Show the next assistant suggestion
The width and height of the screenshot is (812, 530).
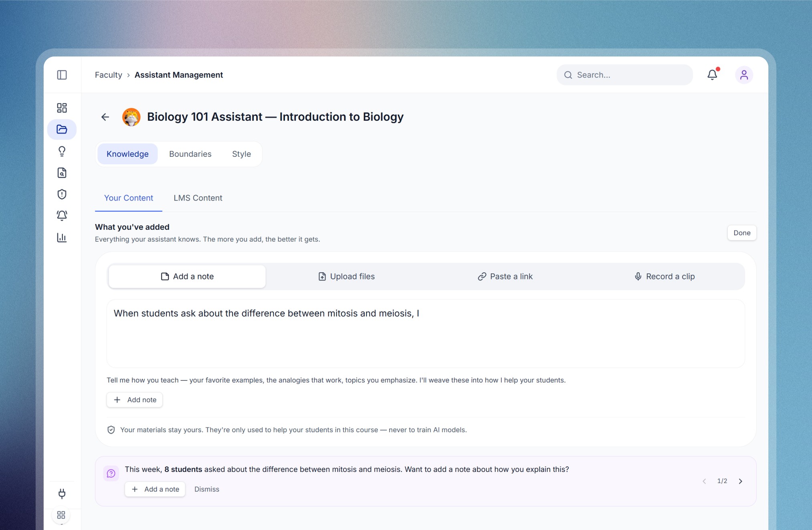(x=740, y=481)
